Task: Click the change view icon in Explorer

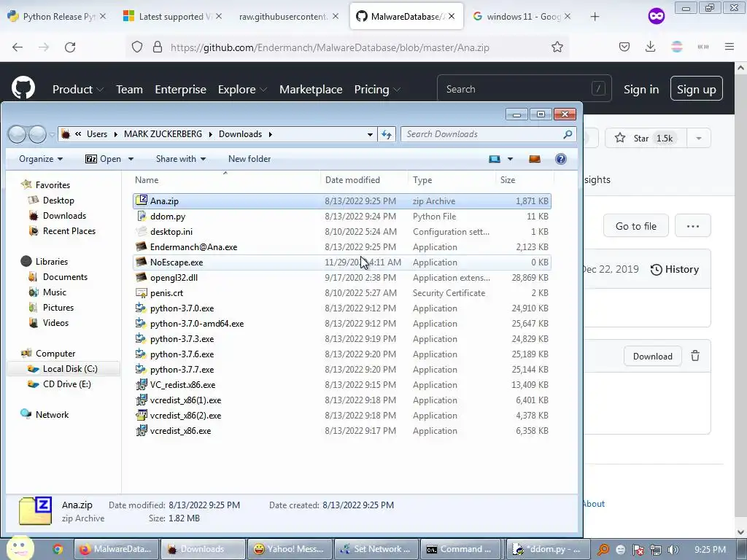Action: [495, 159]
